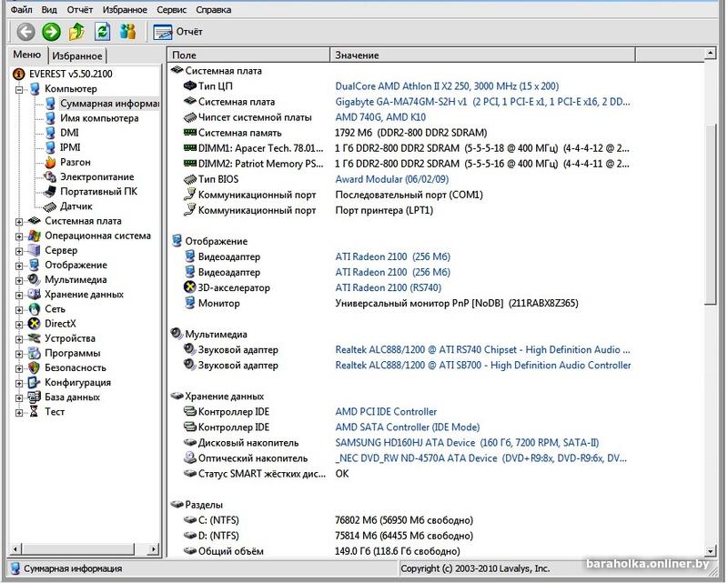Screen dimensions: 728x583
Task: Expand the DirectX tree node
Action: coord(19,324)
